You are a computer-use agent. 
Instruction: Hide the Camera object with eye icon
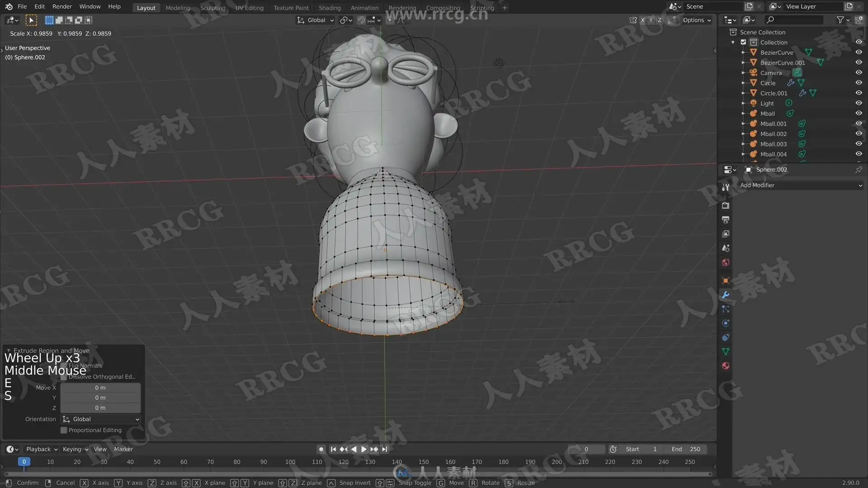[859, 73]
